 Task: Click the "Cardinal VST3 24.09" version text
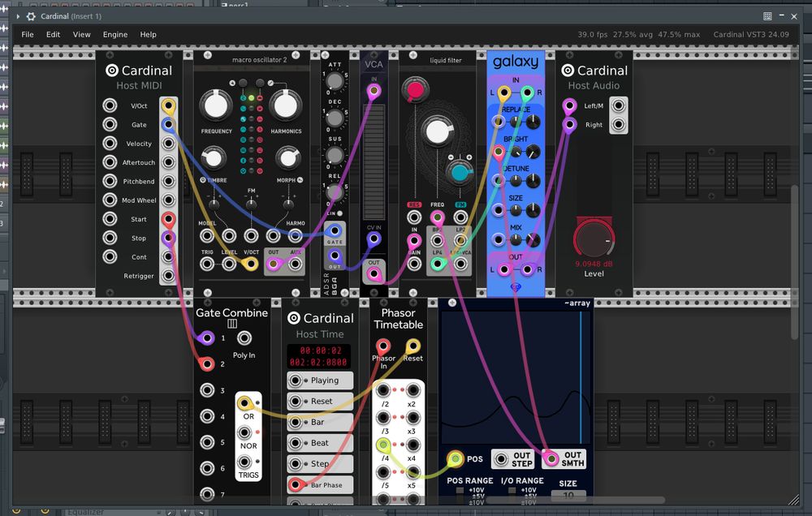tap(751, 35)
